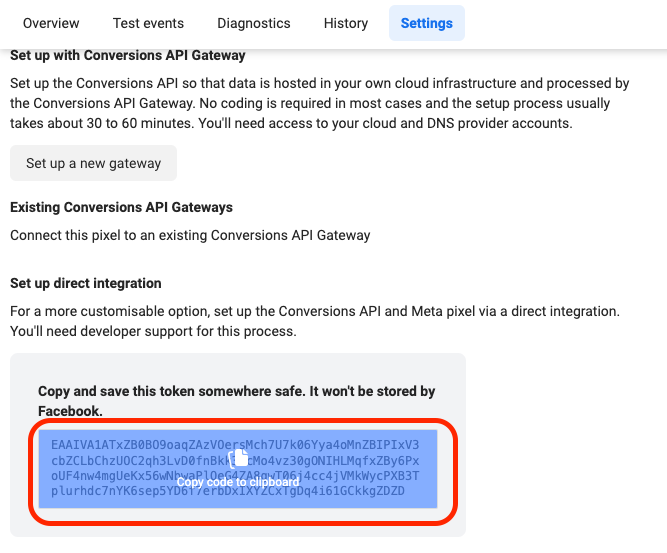
Task: Click the "Copy code to clipboard" label
Action: click(x=238, y=482)
